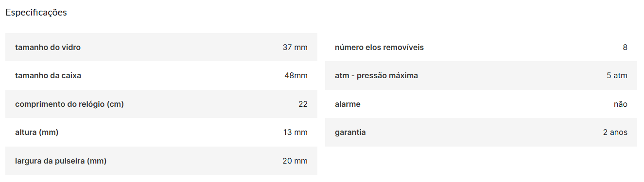Screen dimensions: 644x182
Task: Select the alarme label
Action: (x=348, y=104)
